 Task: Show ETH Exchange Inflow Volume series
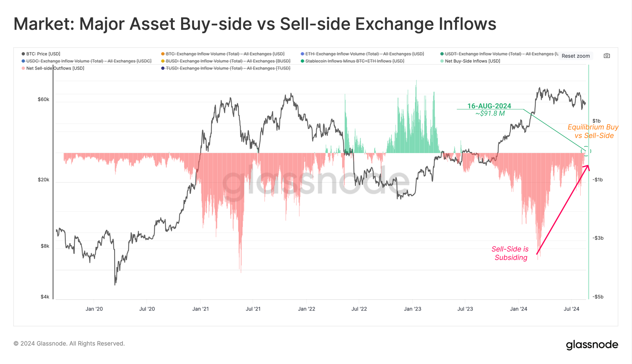pos(362,54)
